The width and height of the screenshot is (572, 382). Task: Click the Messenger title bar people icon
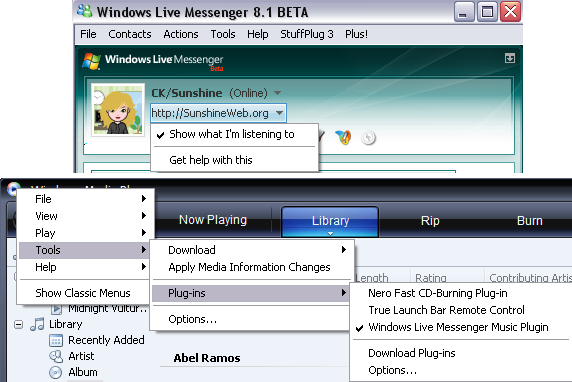(85, 11)
